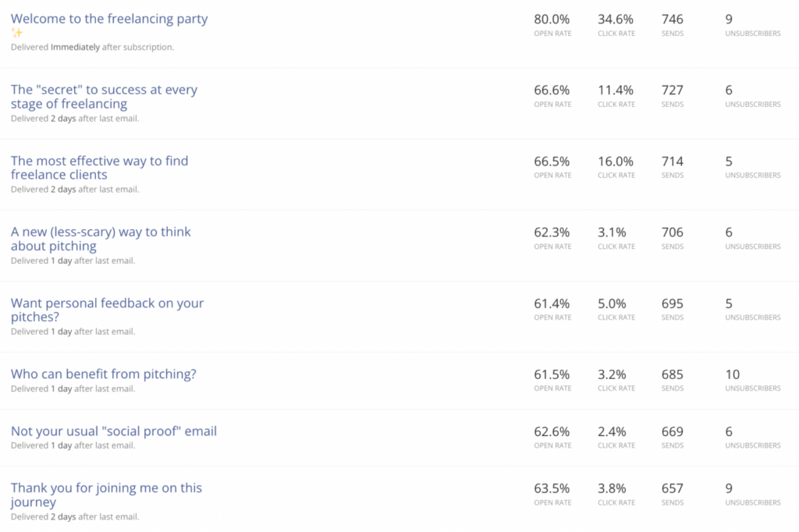This screenshot has height=532, width=799.
Task: Open 'The "secret" to success' email
Action: click(x=104, y=97)
